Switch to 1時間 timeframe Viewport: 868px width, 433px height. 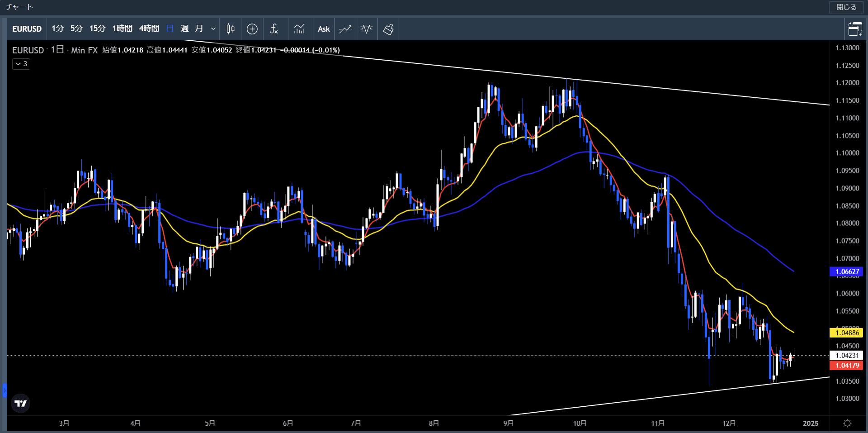[122, 29]
